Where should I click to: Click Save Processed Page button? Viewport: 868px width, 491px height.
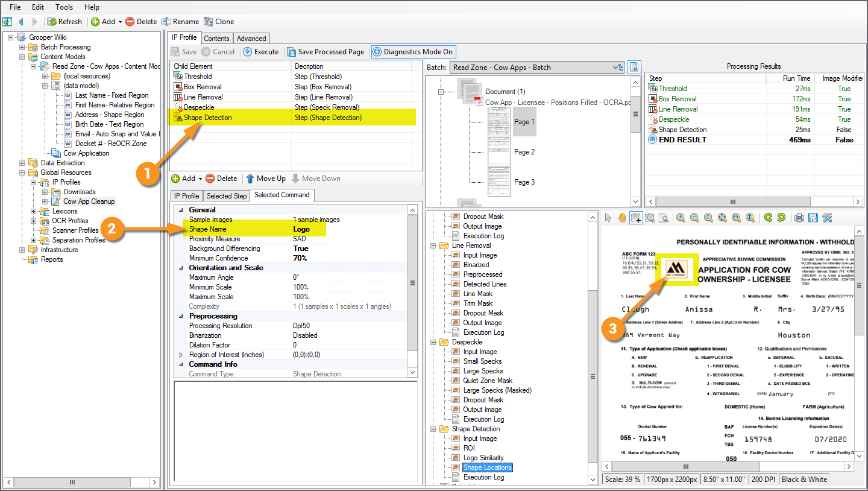[x=325, y=52]
